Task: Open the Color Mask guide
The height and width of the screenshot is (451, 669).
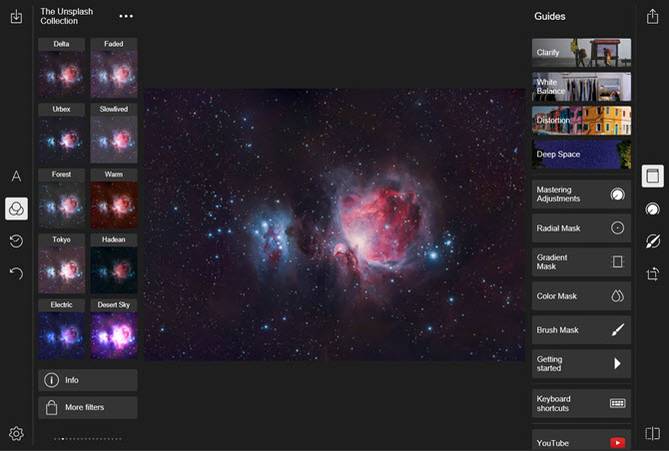Action: (581, 296)
